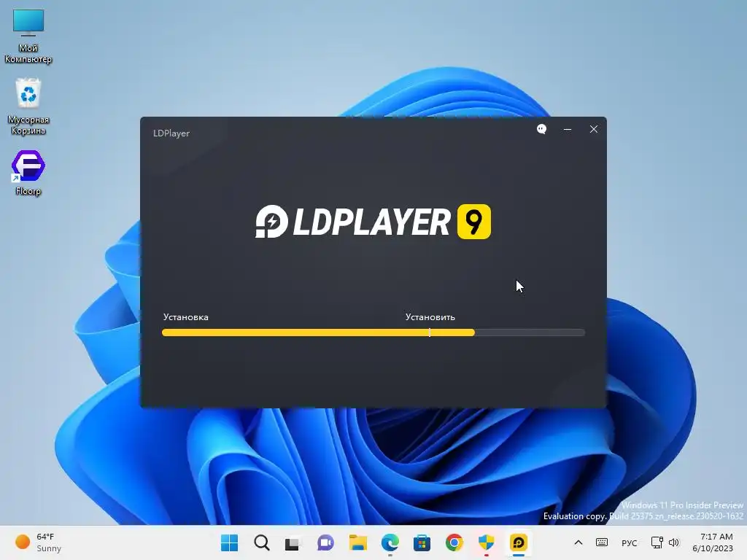Click the LDPlayer 9 logo

[373, 222]
